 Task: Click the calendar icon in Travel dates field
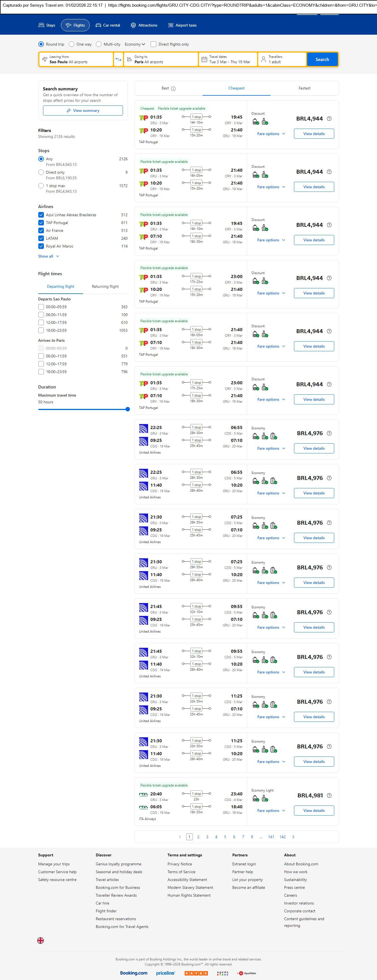204,59
